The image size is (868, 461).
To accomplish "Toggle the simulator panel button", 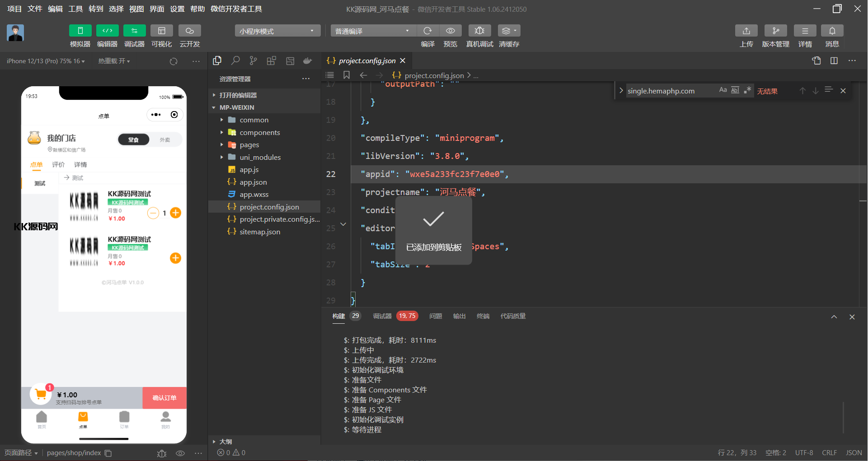I will 80,31.
